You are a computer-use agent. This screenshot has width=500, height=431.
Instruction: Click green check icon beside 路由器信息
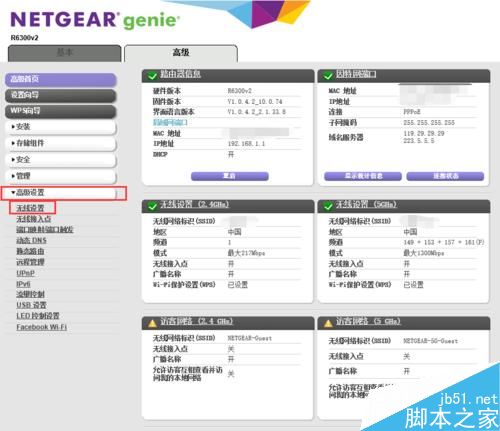coord(152,76)
